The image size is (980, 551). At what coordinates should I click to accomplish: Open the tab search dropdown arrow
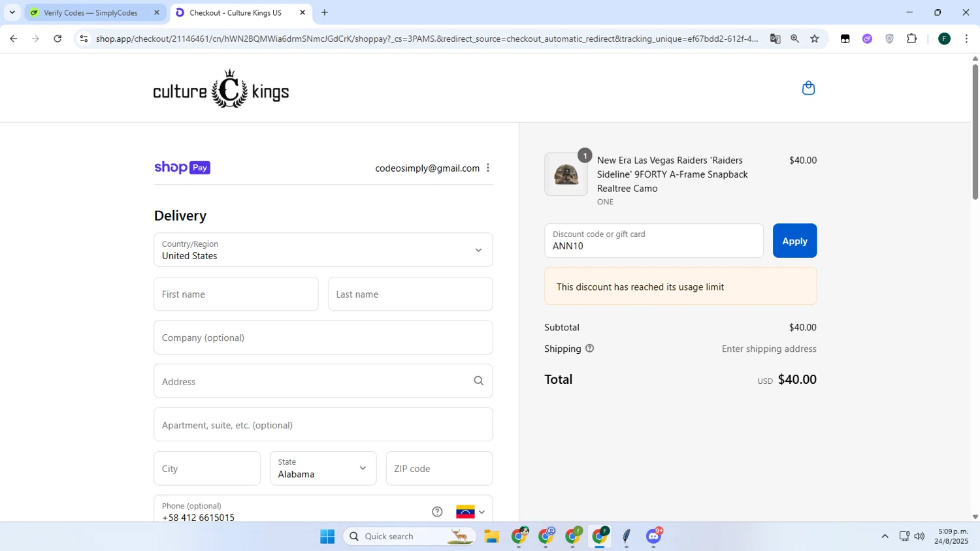[x=12, y=12]
